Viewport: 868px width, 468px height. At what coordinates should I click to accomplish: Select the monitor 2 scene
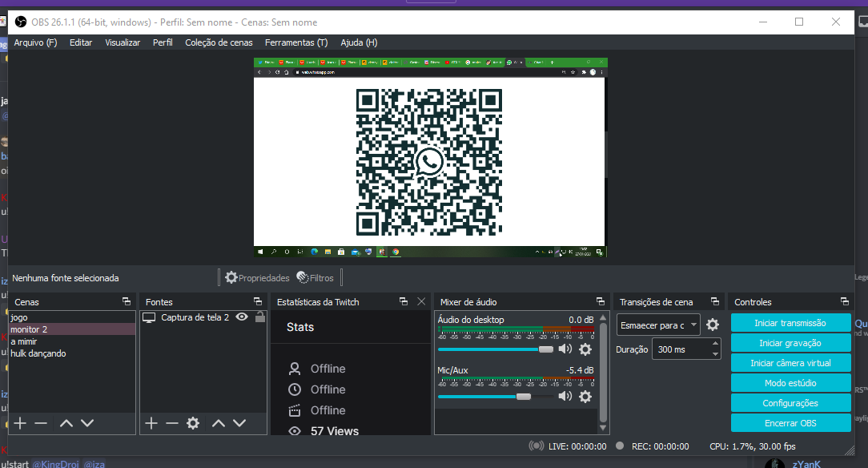coord(72,329)
